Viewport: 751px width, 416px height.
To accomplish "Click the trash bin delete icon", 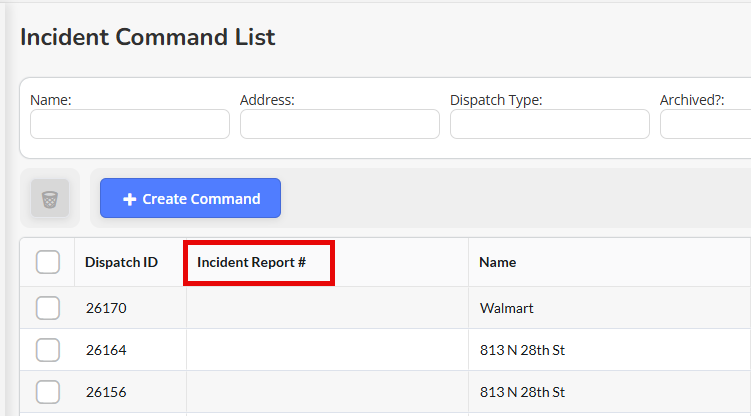I will (x=50, y=198).
